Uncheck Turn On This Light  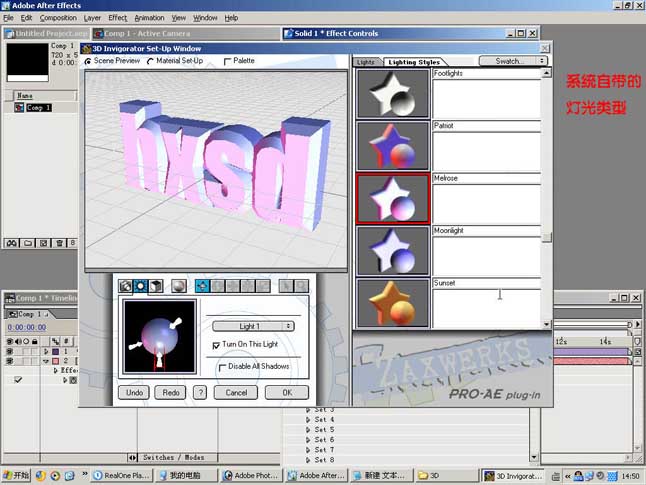(x=216, y=345)
